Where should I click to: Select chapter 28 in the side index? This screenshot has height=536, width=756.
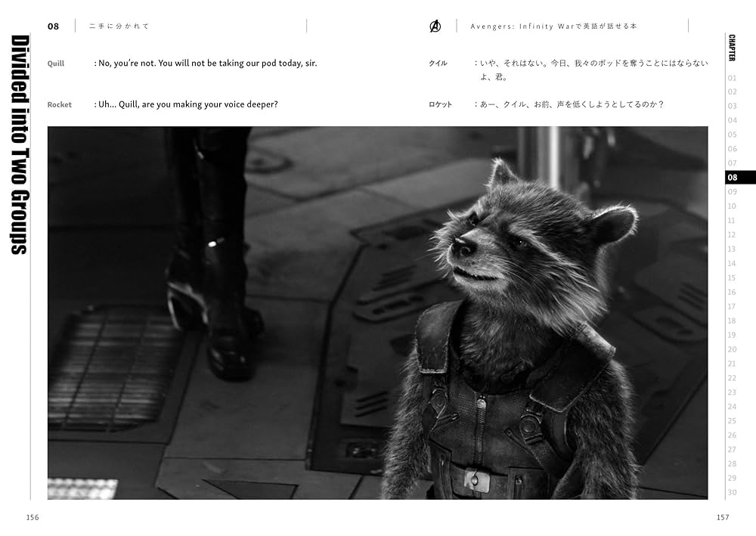click(733, 463)
